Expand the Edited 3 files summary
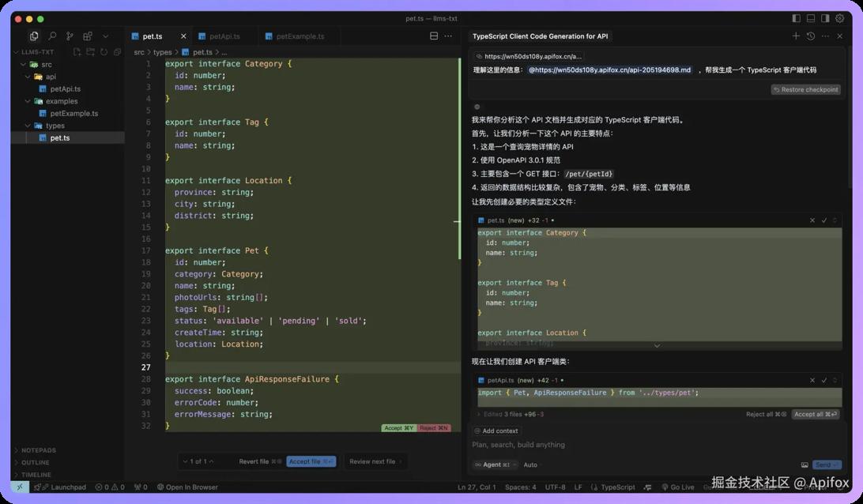The height and width of the screenshot is (504, 863). (x=511, y=414)
